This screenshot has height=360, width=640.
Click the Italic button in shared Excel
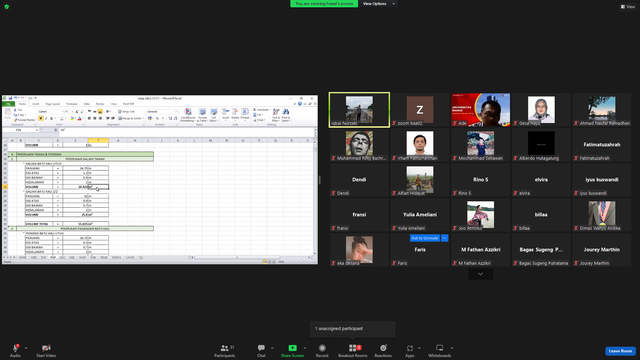tap(46, 118)
